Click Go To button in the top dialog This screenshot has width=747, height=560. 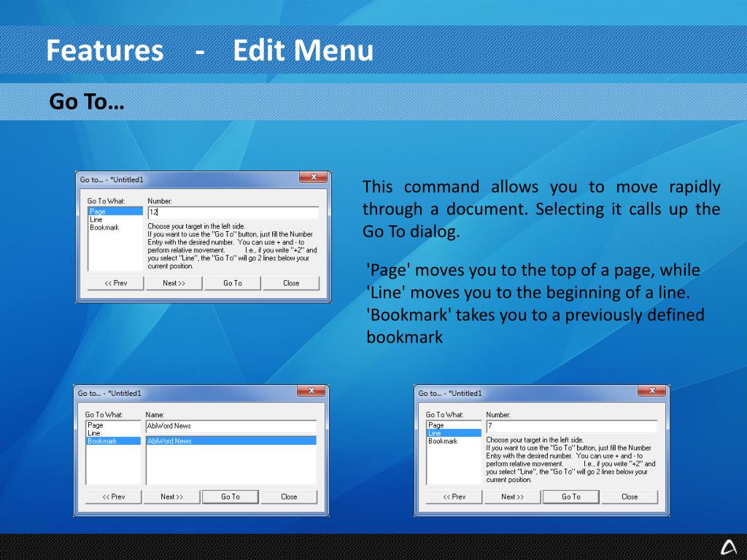click(x=233, y=284)
